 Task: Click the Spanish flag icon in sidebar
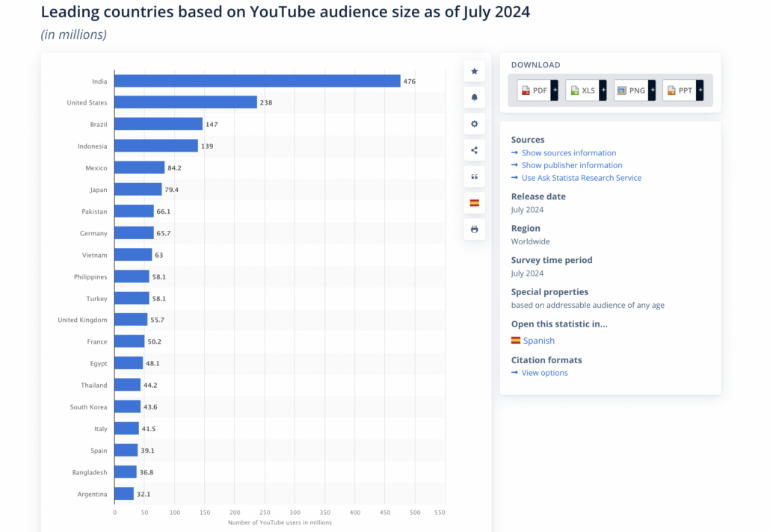pos(474,202)
